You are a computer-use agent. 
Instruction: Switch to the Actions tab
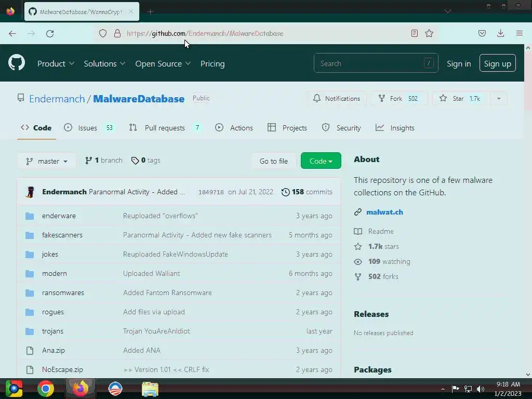234,128
